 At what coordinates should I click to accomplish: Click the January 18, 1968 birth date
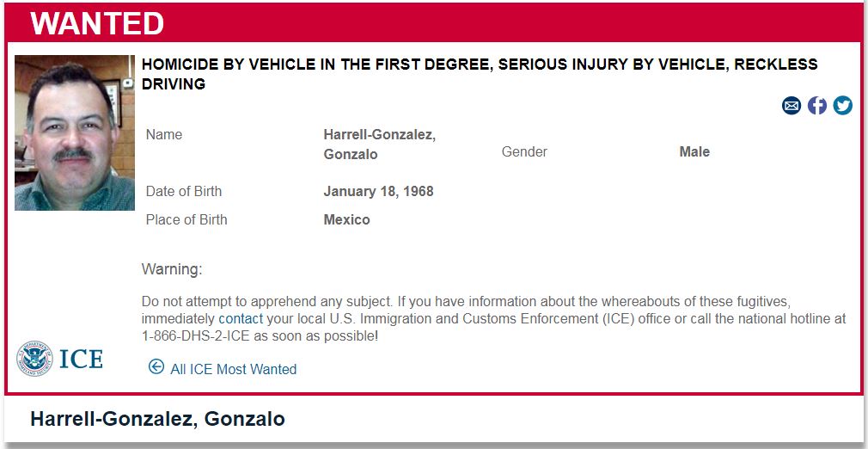(378, 191)
